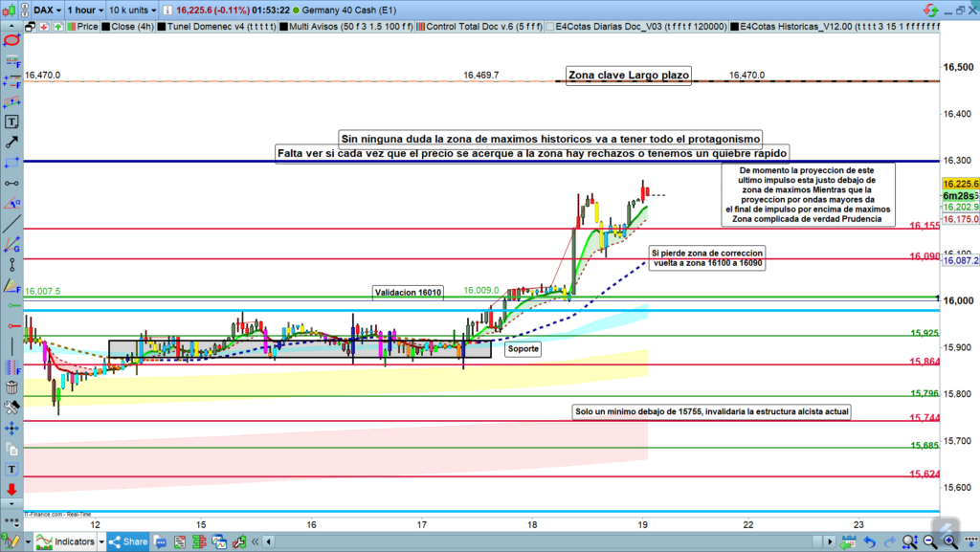Select the ellipse drawing tool
Screen dimensions: 980x552
[11, 41]
